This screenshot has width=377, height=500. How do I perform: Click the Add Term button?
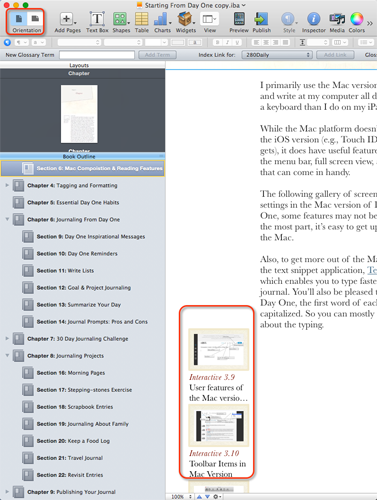pyautogui.click(x=157, y=55)
